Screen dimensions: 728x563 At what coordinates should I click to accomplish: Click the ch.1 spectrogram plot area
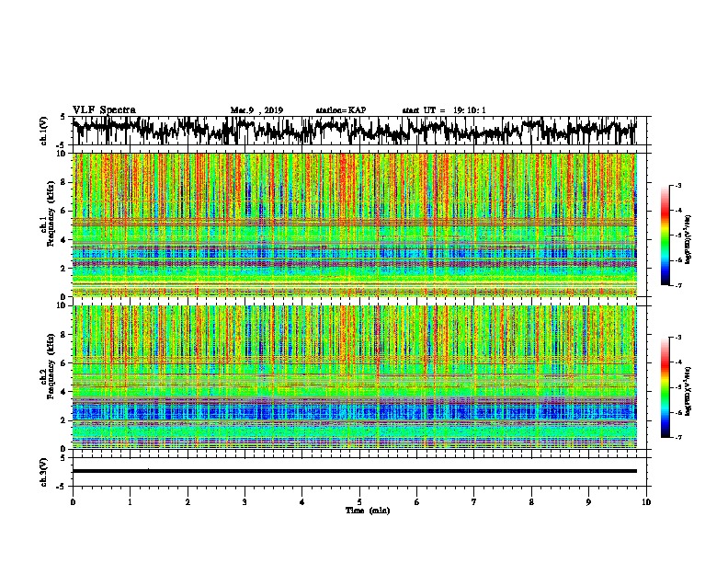[x=354, y=224]
